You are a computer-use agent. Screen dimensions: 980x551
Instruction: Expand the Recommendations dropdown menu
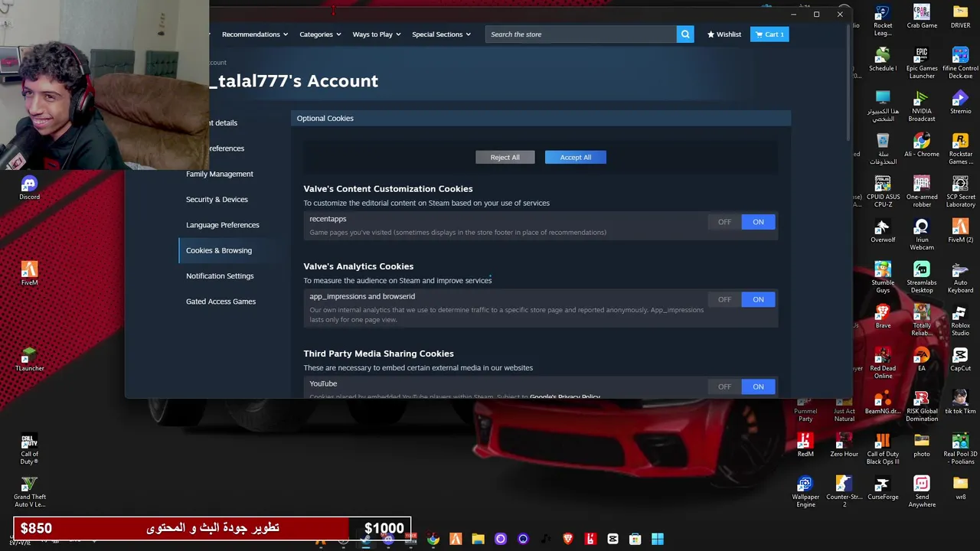point(255,34)
